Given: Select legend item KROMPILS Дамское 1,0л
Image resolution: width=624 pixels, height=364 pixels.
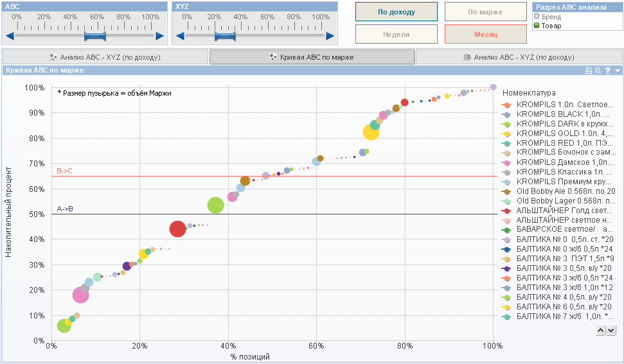Looking at the screenshot, I should point(558,162).
